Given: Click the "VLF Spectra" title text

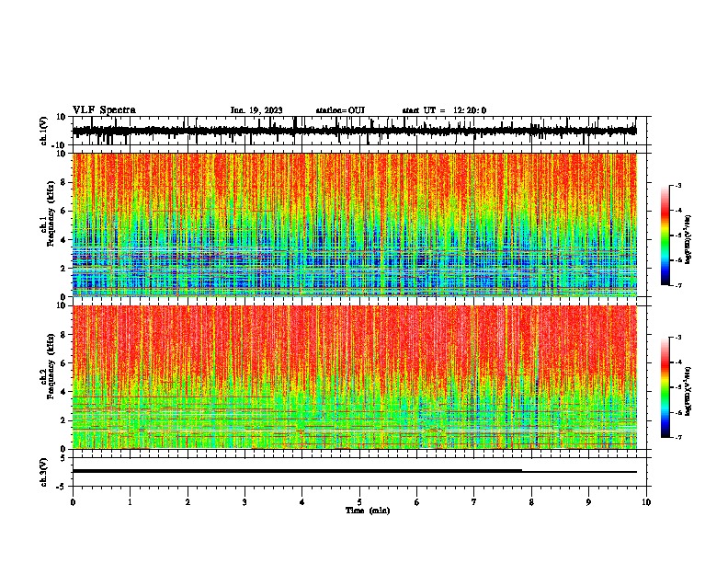Looking at the screenshot, I should point(104,110).
